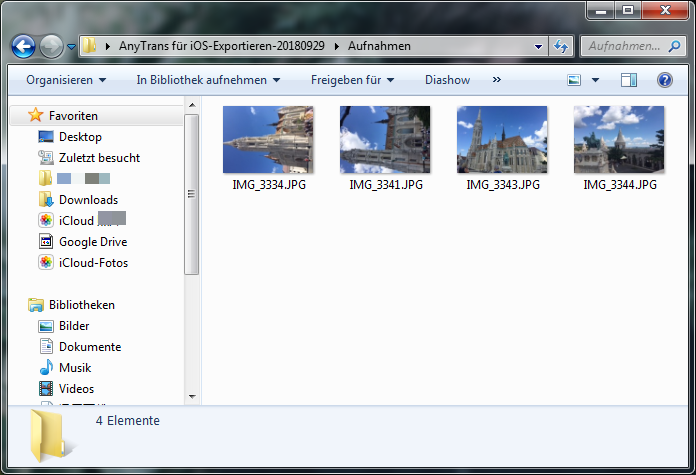Open Downloads folder in the sidebar
Image resolution: width=696 pixels, height=475 pixels.
tap(88, 200)
